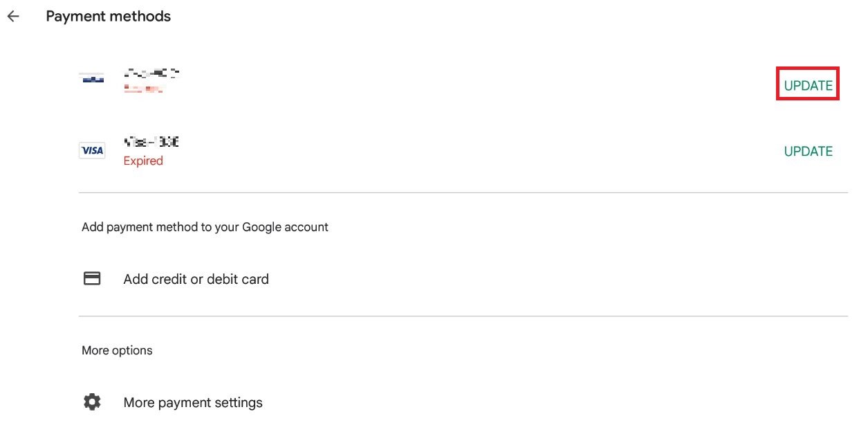Image resolution: width=868 pixels, height=423 pixels.
Task: Click the divider line below Visa card
Action: click(x=463, y=192)
